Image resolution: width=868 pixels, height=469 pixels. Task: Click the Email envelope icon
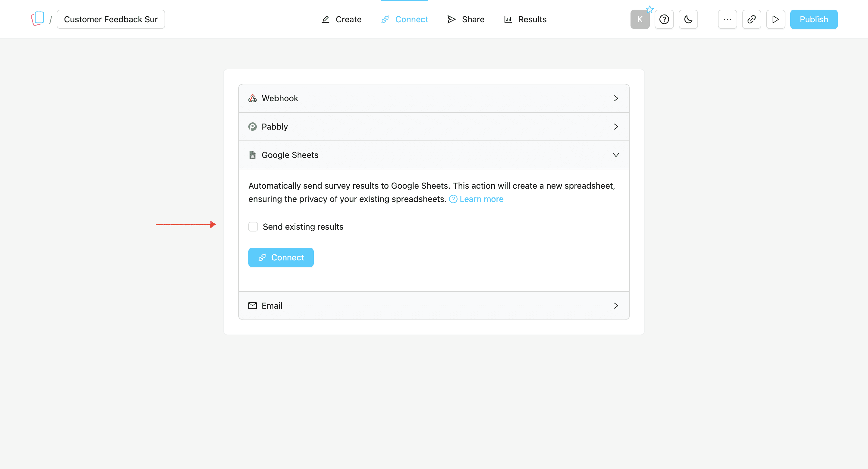click(252, 306)
